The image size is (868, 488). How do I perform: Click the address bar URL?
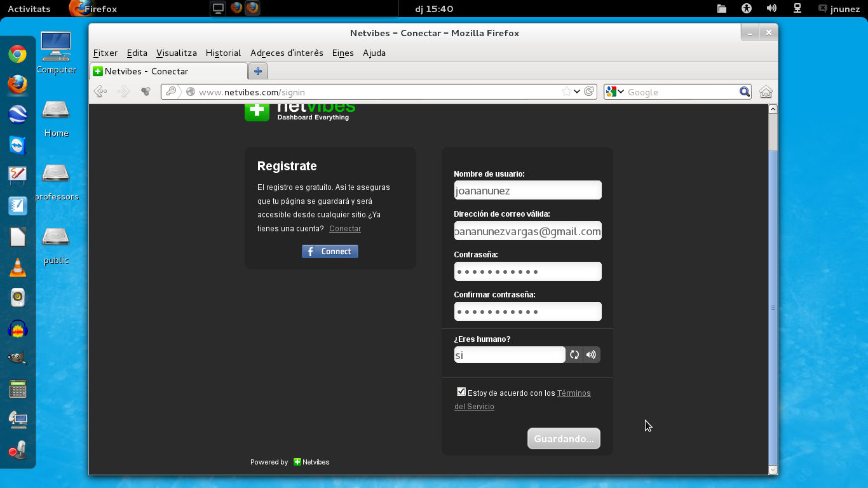[x=252, y=92]
